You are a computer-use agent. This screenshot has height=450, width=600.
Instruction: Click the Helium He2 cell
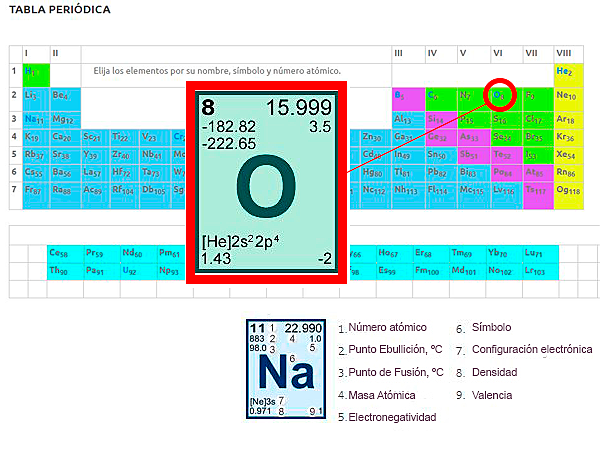point(569,75)
